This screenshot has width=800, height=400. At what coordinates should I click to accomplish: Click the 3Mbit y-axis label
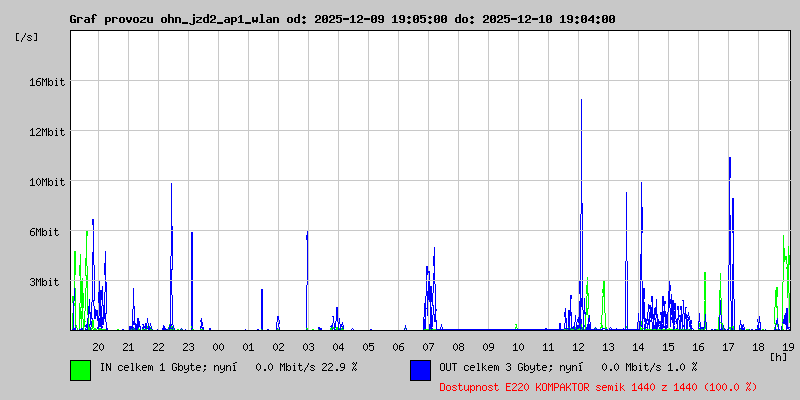click(x=44, y=282)
